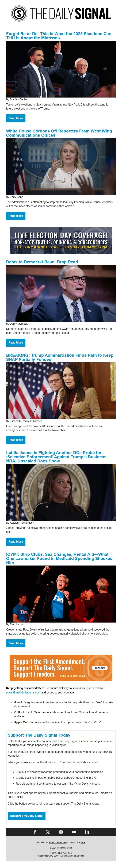The width and height of the screenshot is (122, 868).
Task: Click the Chuck Schumer article photo
Action: click(x=61, y=293)
